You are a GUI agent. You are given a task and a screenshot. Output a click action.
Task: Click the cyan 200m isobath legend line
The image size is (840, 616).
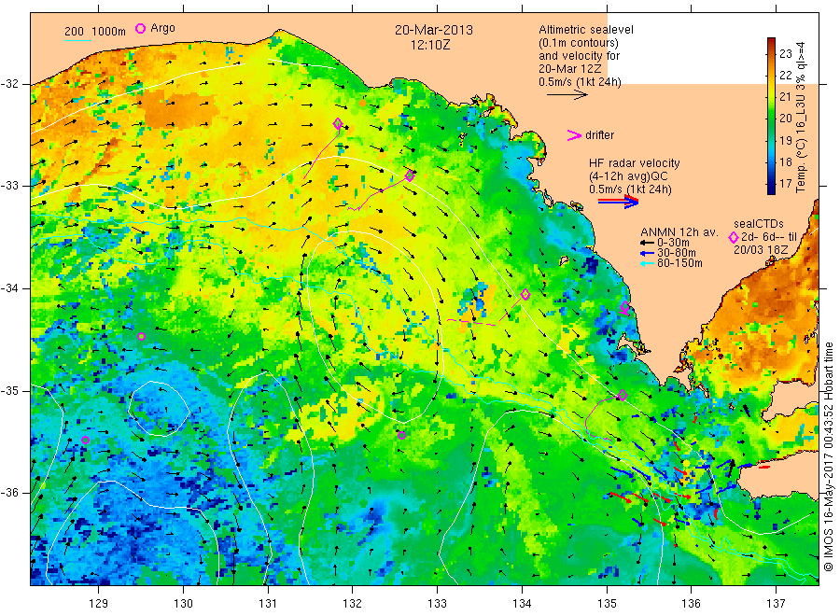[x=77, y=40]
